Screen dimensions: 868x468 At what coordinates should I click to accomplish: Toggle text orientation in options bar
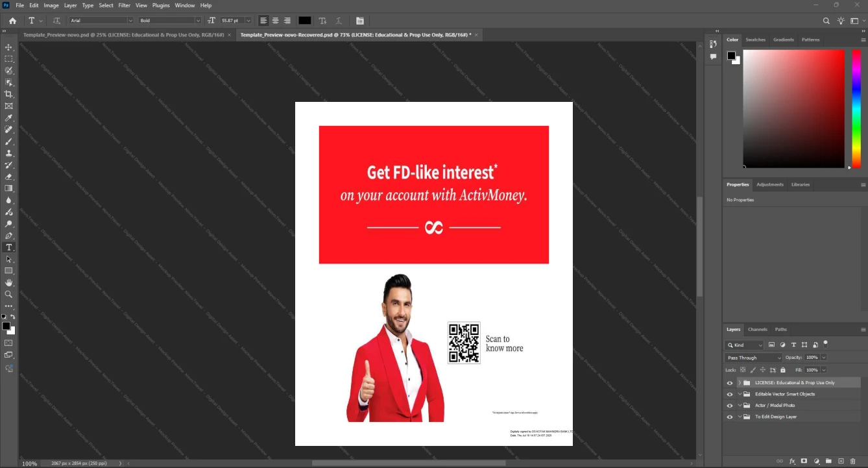point(57,21)
